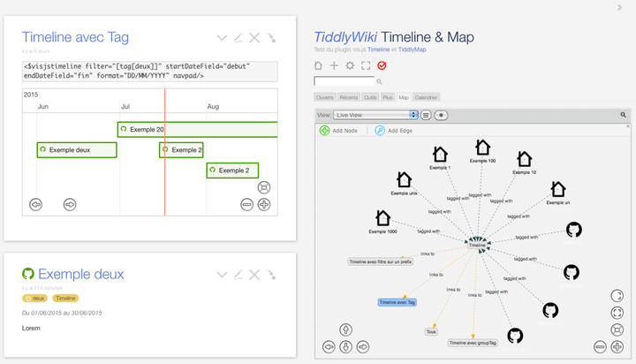Click 'Exemple 1000' house node on map
Image resolution: width=636 pixels, height=364 pixels.
click(x=382, y=218)
